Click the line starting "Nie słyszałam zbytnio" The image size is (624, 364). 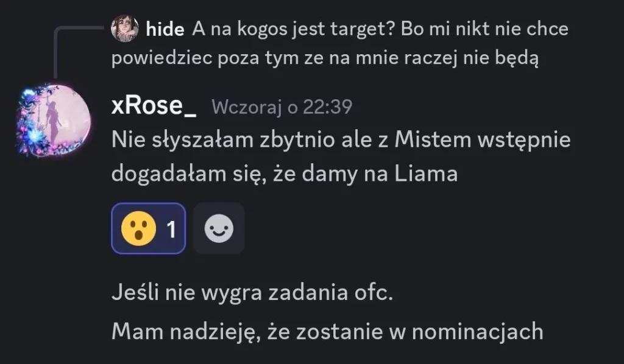click(341, 139)
